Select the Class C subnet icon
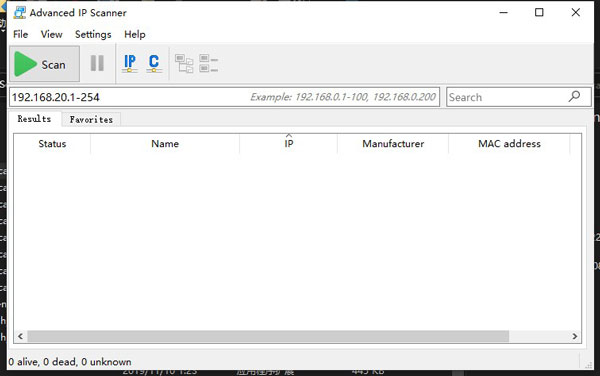600x376 pixels. 154,63
